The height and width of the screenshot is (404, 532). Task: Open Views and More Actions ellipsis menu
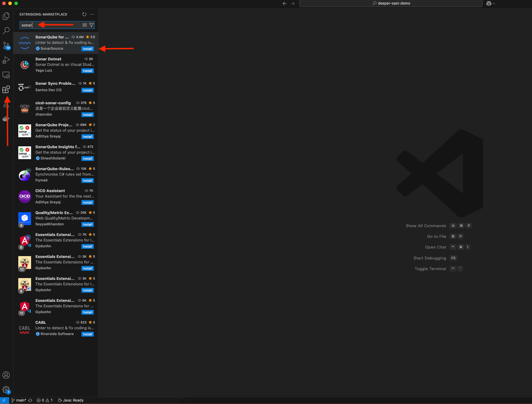pos(92,14)
